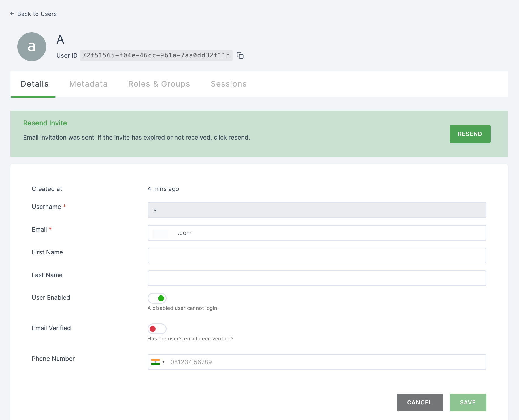Copy the User ID to clipboard
Viewport: 519px width, 420px height.
click(240, 55)
